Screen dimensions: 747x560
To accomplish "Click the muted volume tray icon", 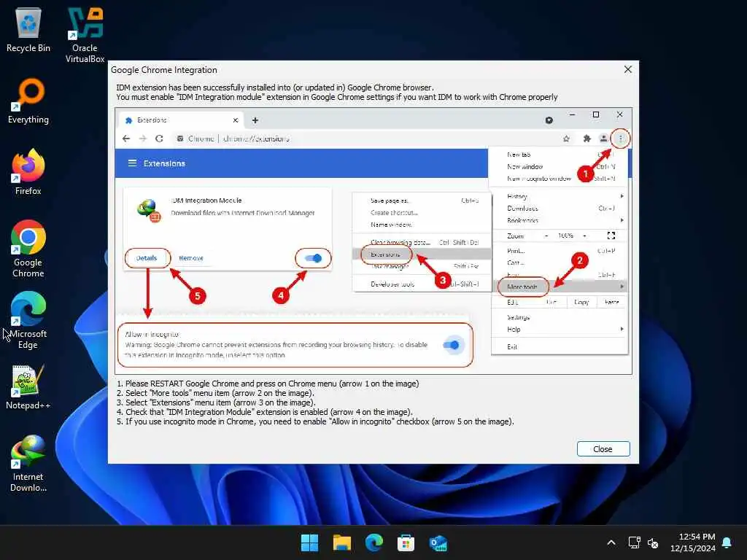I will (x=653, y=542).
